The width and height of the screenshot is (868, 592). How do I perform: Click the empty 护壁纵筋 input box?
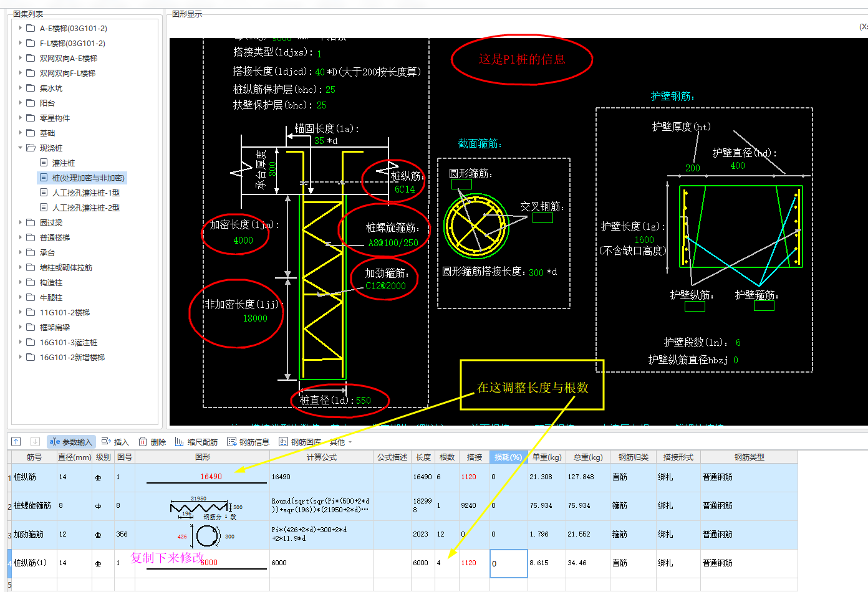coord(695,306)
